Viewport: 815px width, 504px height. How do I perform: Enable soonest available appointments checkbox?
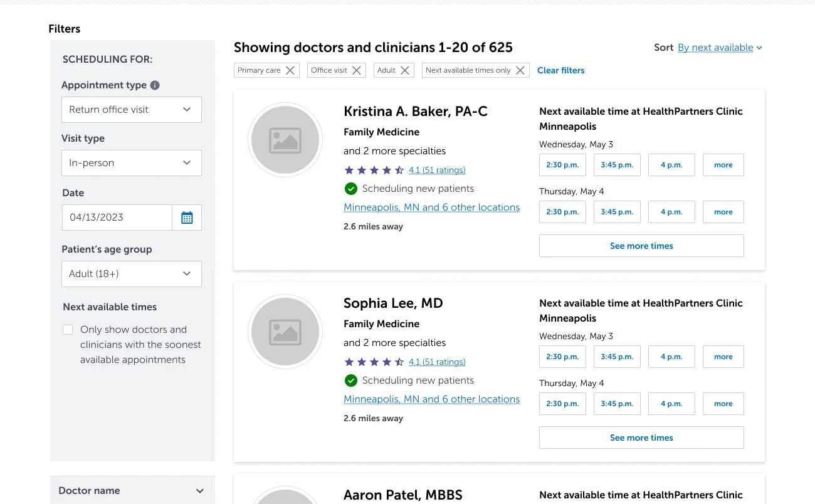pyautogui.click(x=68, y=330)
